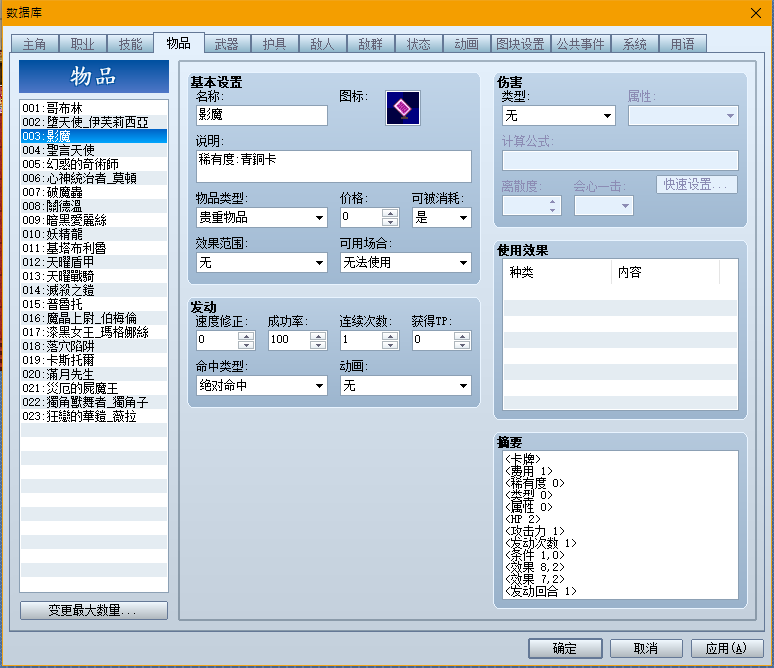Expand the 命中类型 dropdown

(262, 386)
